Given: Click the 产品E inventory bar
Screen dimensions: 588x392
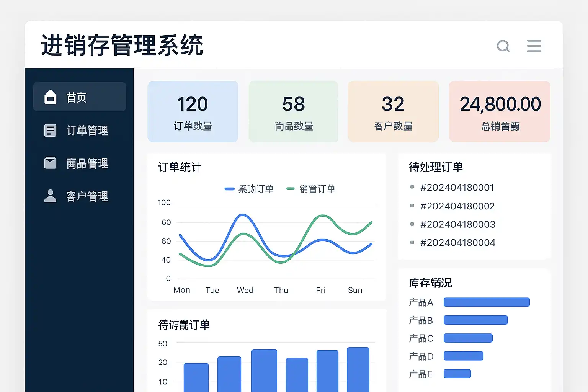Looking at the screenshot, I should (457, 374).
